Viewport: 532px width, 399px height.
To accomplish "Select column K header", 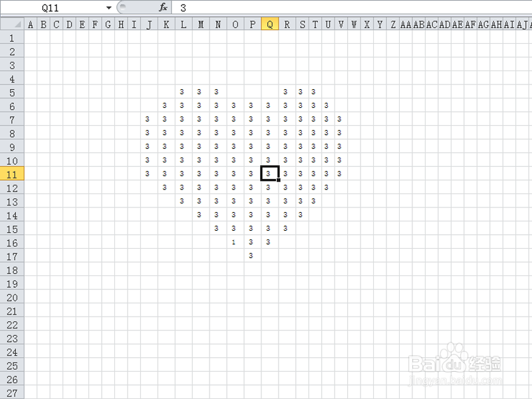I will coord(166,24).
